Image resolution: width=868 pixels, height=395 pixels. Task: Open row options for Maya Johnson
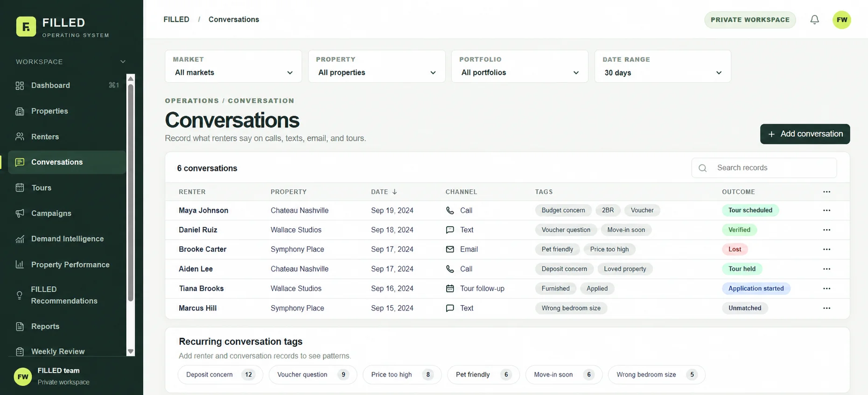point(826,210)
